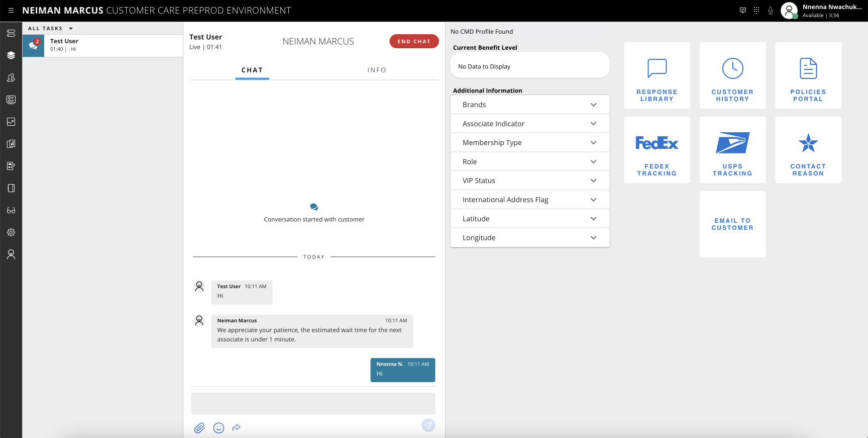The width and height of the screenshot is (868, 438).
Task: Click the chat message input field
Action: point(312,403)
